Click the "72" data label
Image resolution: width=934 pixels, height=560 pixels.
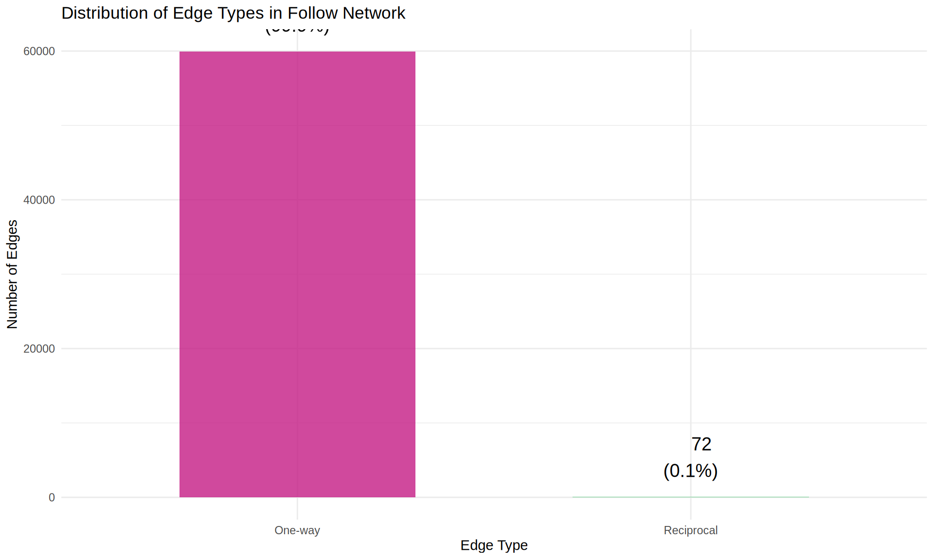point(701,444)
